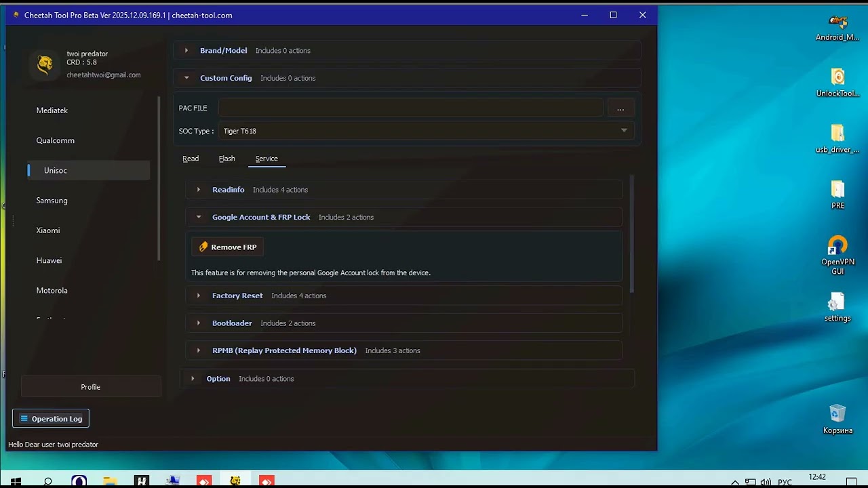The height and width of the screenshot is (488, 868).
Task: Open the Motorola sidebar section
Action: (x=88, y=291)
